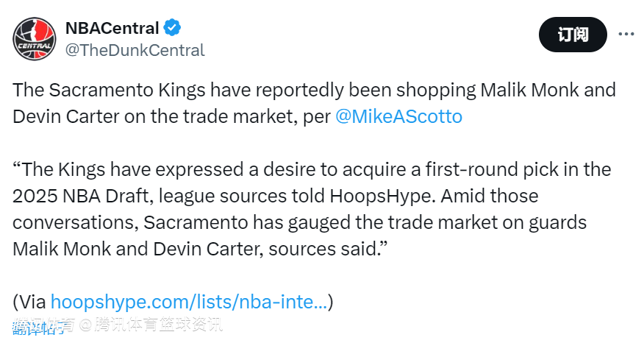Click the "(Via" text before the link
The width and height of the screenshot is (644, 343).
pos(29,302)
